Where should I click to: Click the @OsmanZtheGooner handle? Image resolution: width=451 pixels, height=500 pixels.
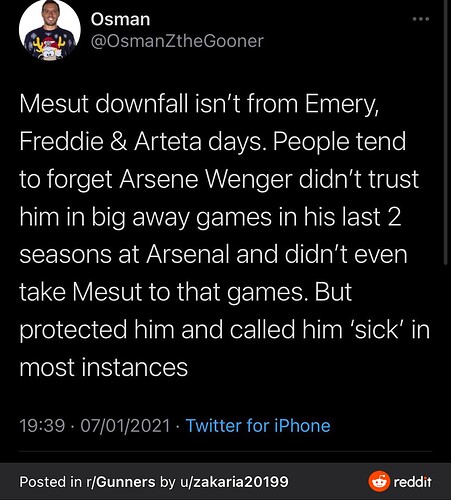point(177,42)
